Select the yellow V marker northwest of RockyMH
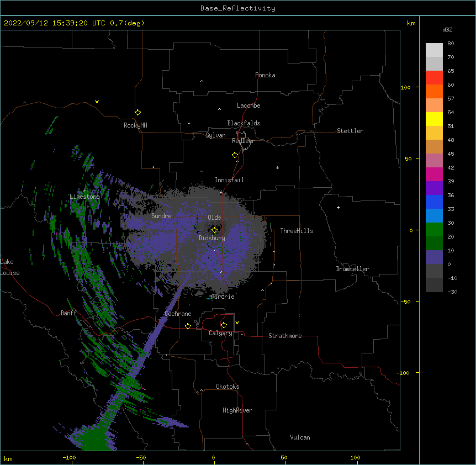The height and width of the screenshot is (465, 476). 97,102
